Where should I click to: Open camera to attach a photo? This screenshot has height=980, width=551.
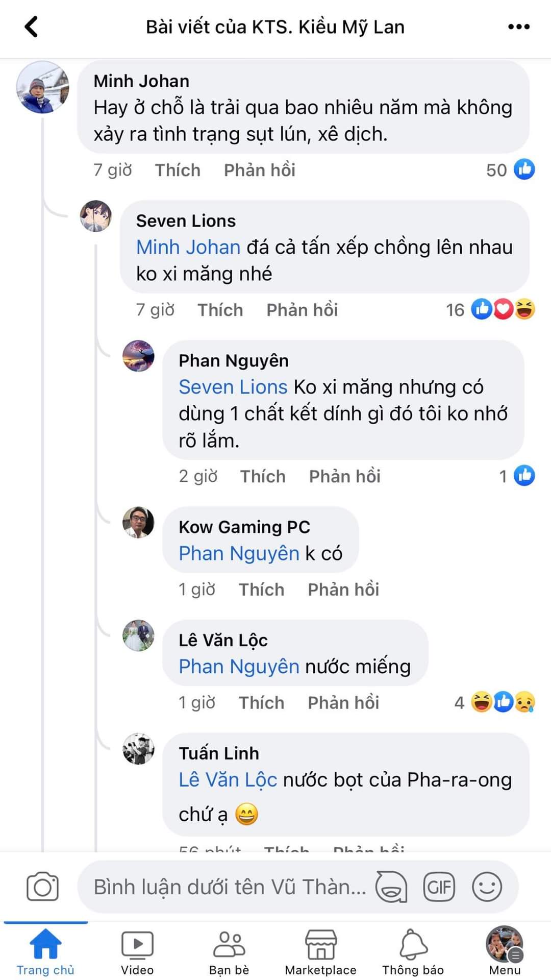tap(42, 887)
